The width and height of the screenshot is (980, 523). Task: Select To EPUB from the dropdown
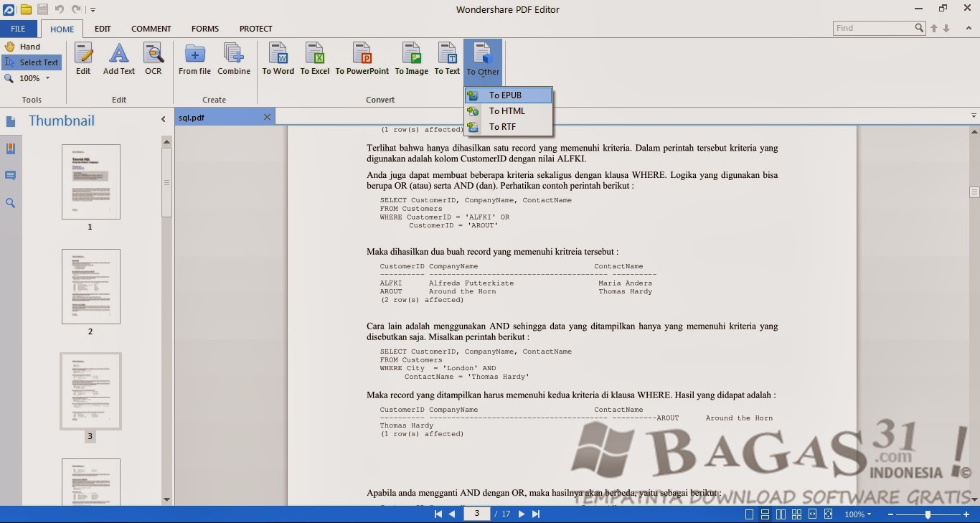click(509, 95)
